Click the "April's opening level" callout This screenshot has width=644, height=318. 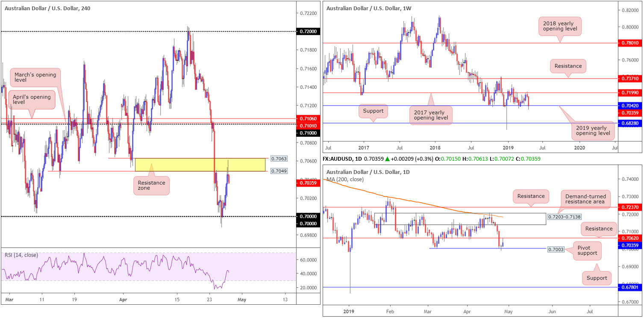(x=32, y=99)
